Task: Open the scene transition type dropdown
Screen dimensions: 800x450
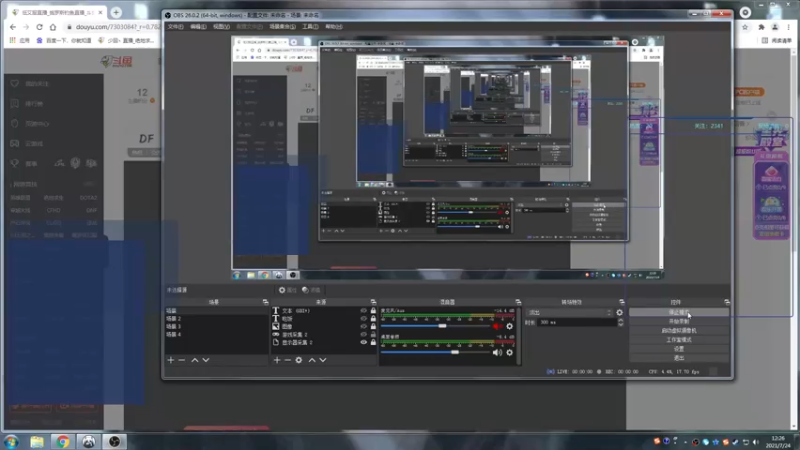Action: (x=569, y=312)
